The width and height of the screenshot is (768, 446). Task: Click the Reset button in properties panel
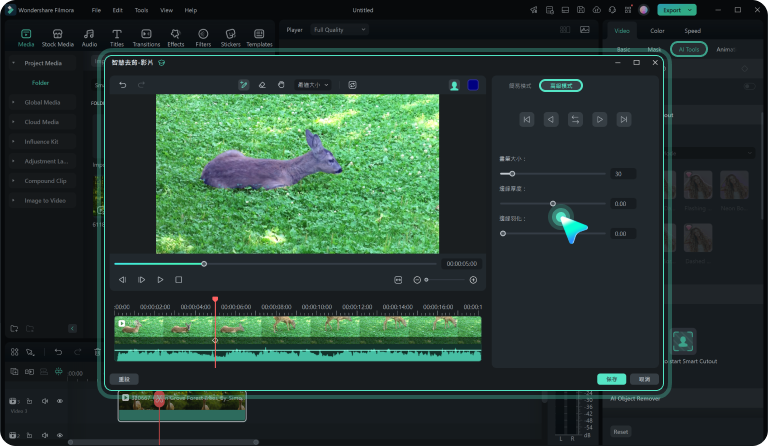(x=621, y=432)
